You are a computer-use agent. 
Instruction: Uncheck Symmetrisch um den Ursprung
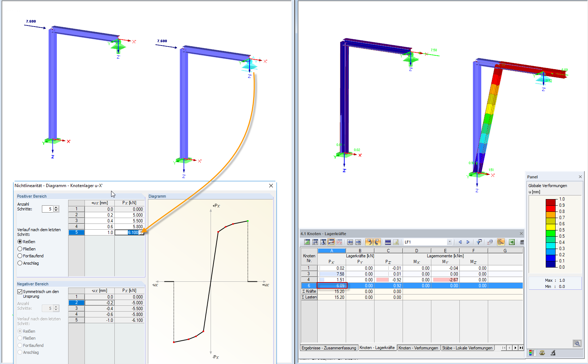[19, 291]
